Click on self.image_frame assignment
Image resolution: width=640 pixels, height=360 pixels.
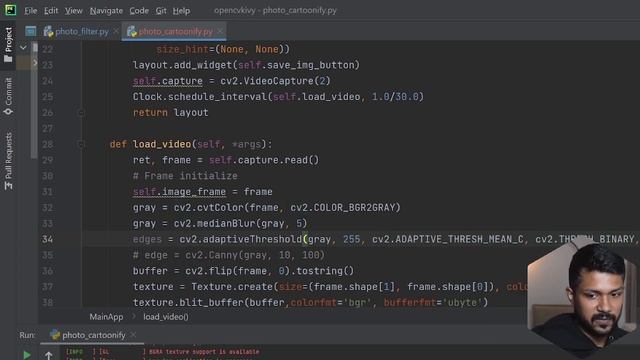[202, 192]
